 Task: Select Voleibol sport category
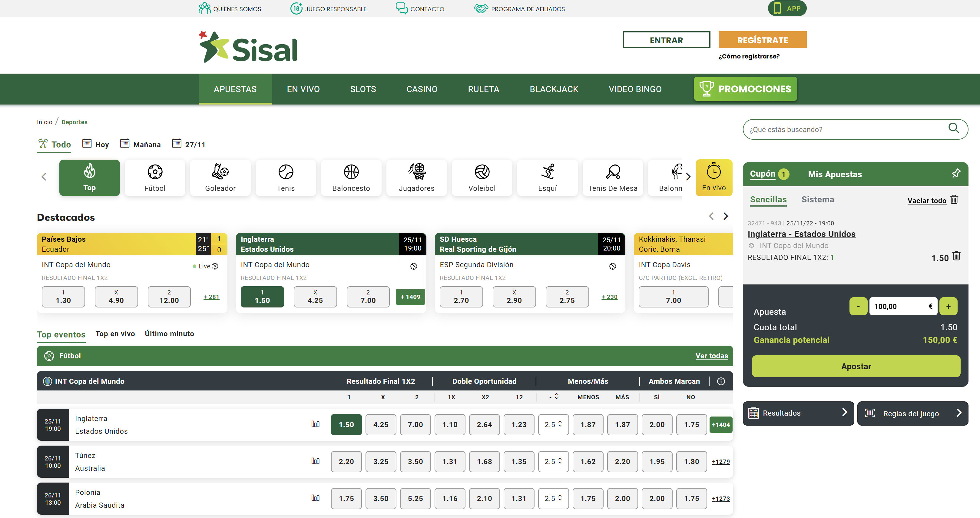[482, 178]
